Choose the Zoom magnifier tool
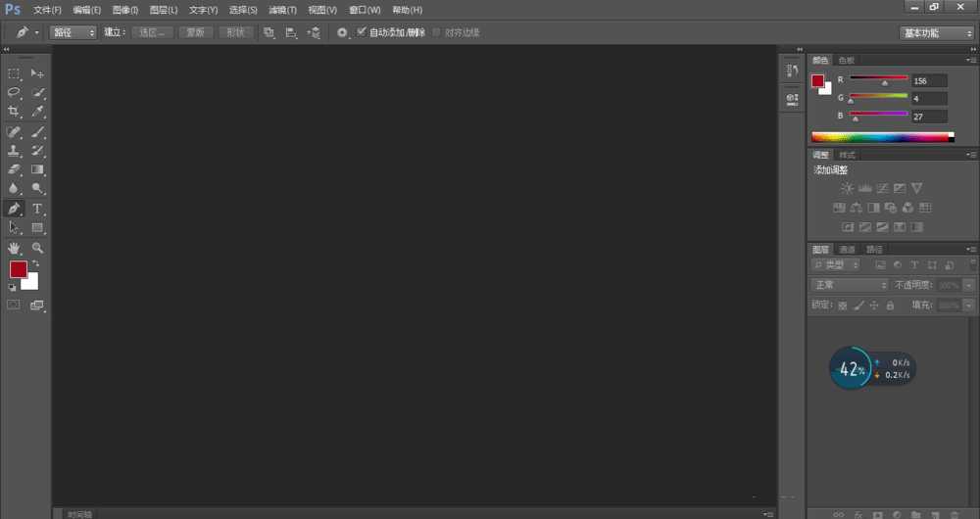The height and width of the screenshot is (519, 980). point(37,248)
